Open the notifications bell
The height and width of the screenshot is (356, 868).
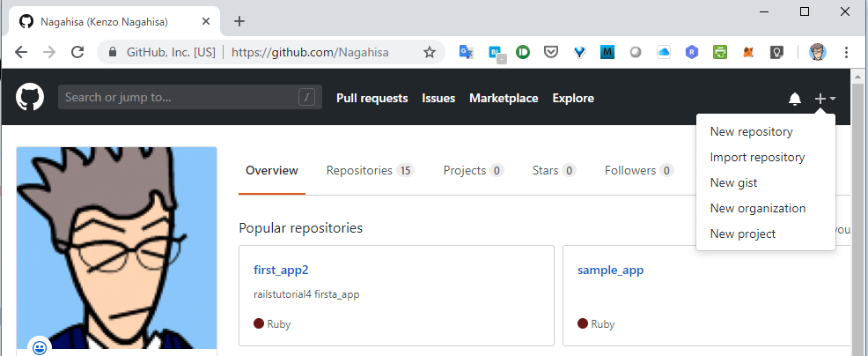[795, 99]
